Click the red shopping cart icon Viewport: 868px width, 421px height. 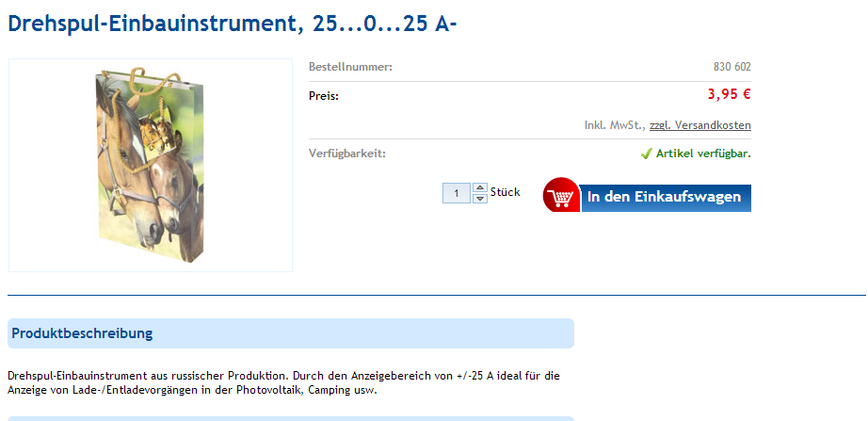(561, 195)
